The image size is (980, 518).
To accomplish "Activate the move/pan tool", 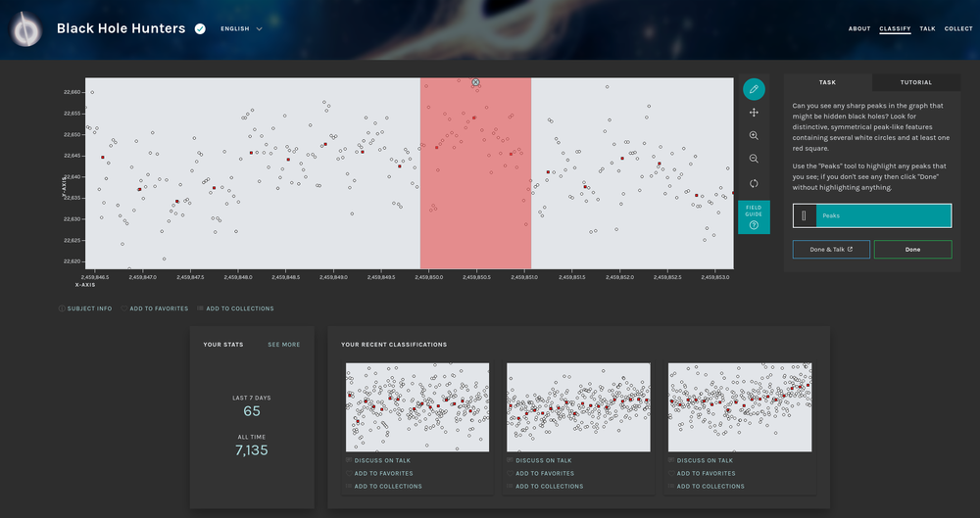I will (754, 113).
